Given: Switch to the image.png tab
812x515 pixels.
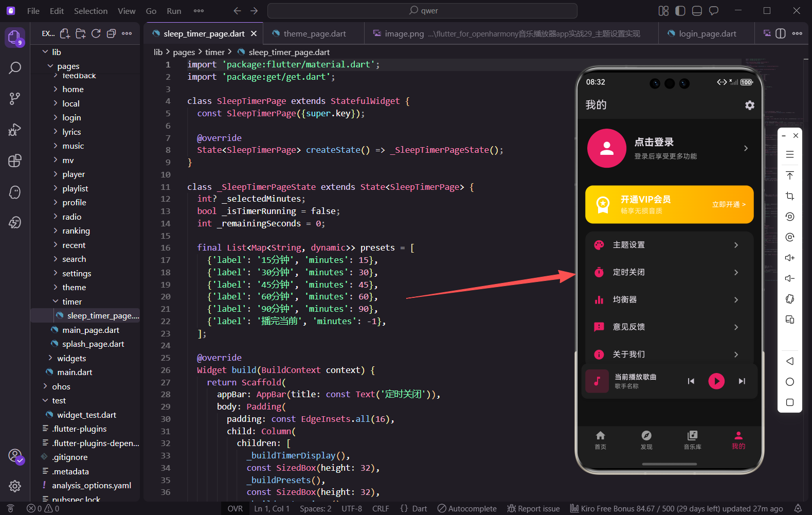Looking at the screenshot, I should pyautogui.click(x=511, y=33).
